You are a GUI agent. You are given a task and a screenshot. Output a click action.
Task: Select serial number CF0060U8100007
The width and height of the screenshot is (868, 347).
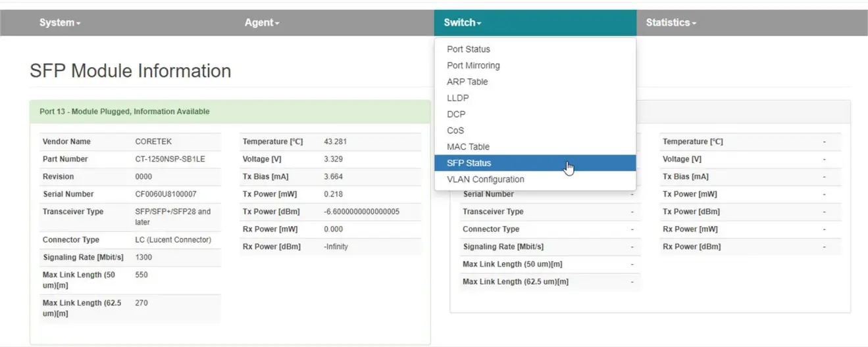pyautogui.click(x=166, y=194)
